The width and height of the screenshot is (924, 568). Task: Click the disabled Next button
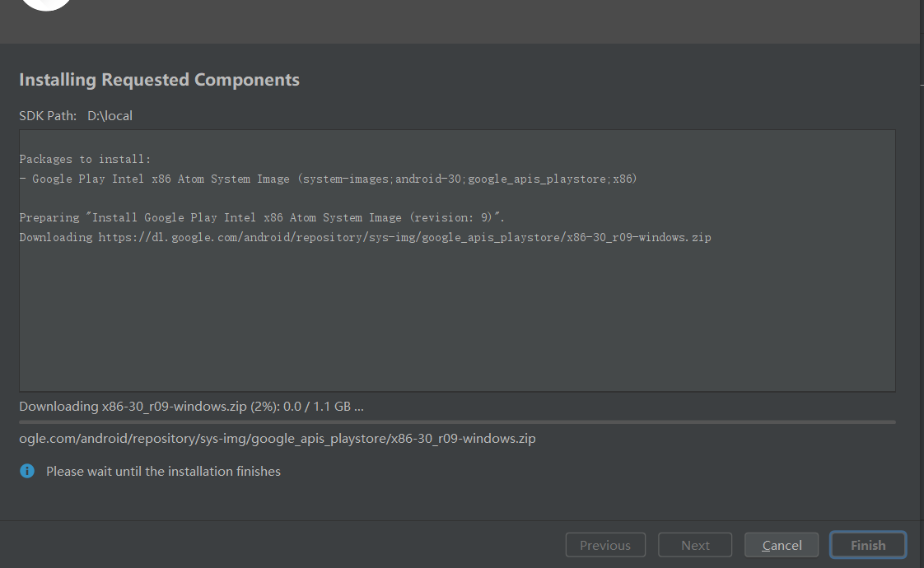click(695, 545)
